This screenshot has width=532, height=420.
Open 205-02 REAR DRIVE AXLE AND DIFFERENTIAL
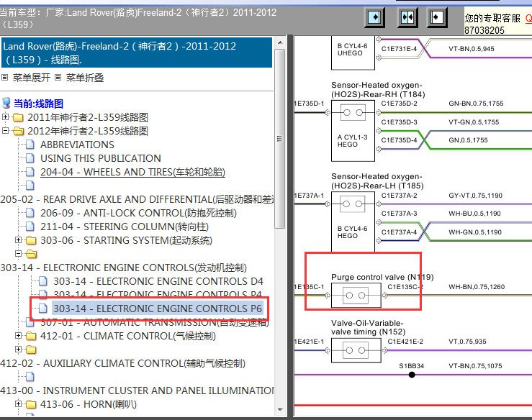[137, 199]
